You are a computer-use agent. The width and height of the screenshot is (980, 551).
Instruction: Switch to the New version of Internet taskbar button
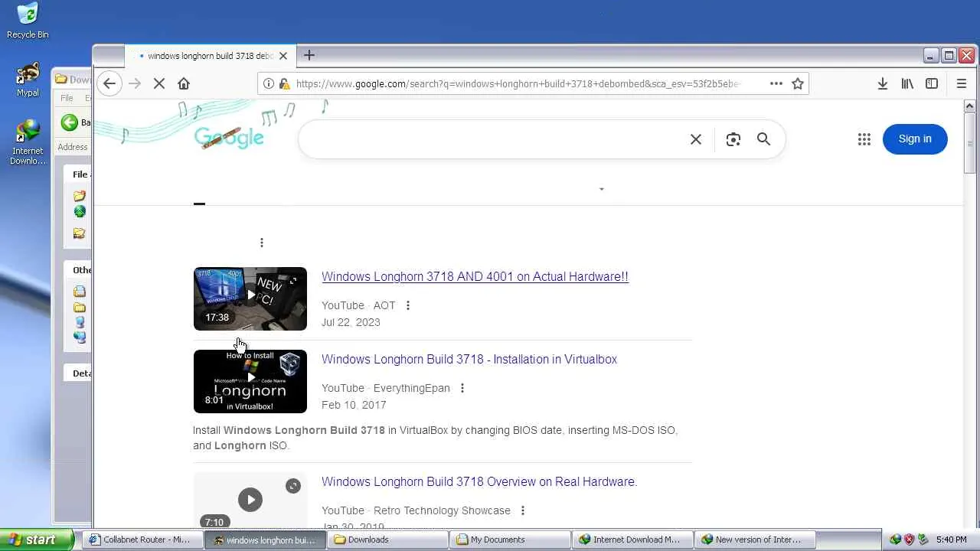coord(755,540)
